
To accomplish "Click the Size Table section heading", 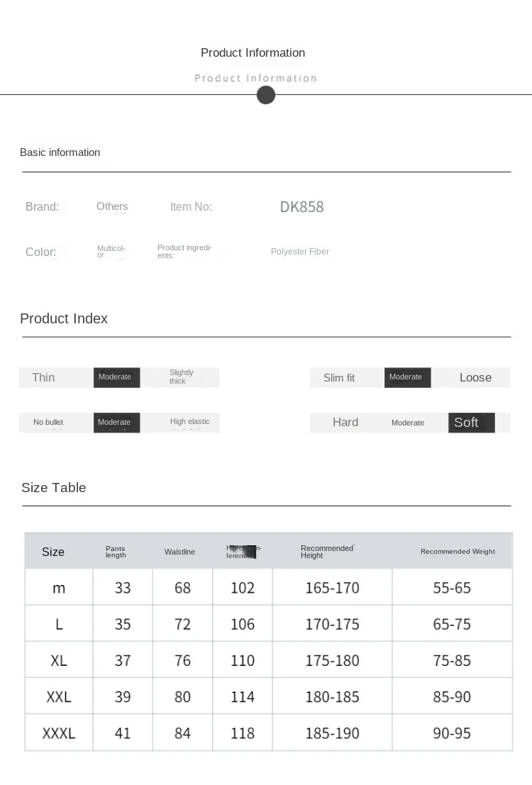I will click(x=54, y=488).
